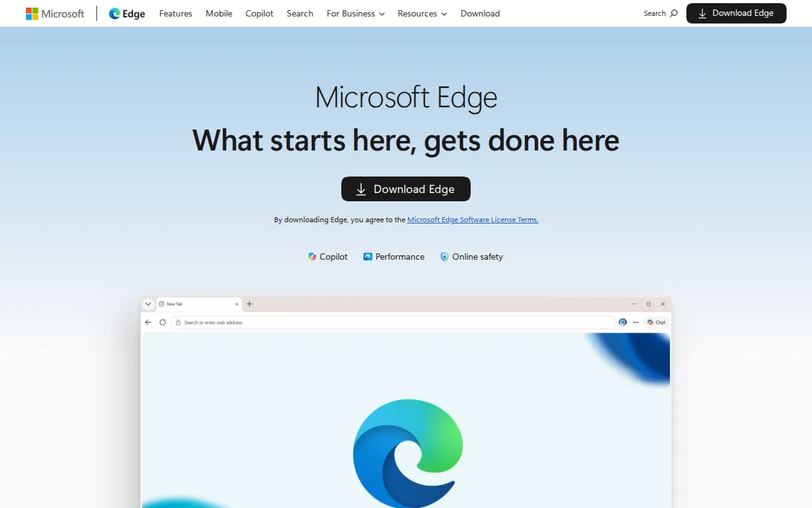The image size is (812, 508).
Task: Select the Online safety feature link
Action: pos(471,257)
